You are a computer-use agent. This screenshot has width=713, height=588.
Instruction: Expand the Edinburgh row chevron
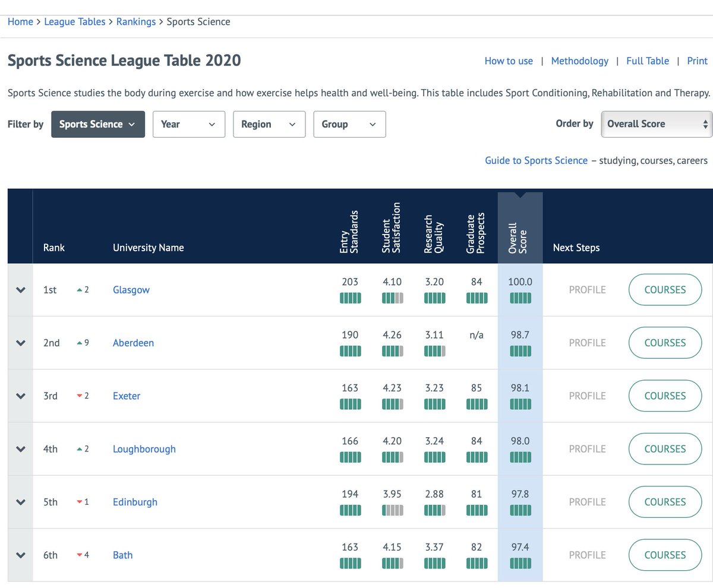20,502
